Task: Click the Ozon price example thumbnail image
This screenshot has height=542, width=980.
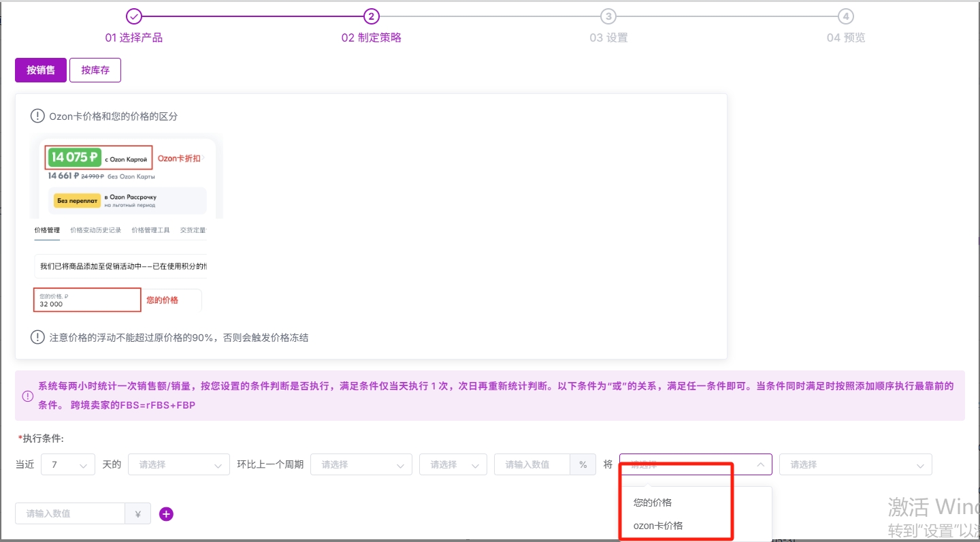Action: click(x=128, y=223)
